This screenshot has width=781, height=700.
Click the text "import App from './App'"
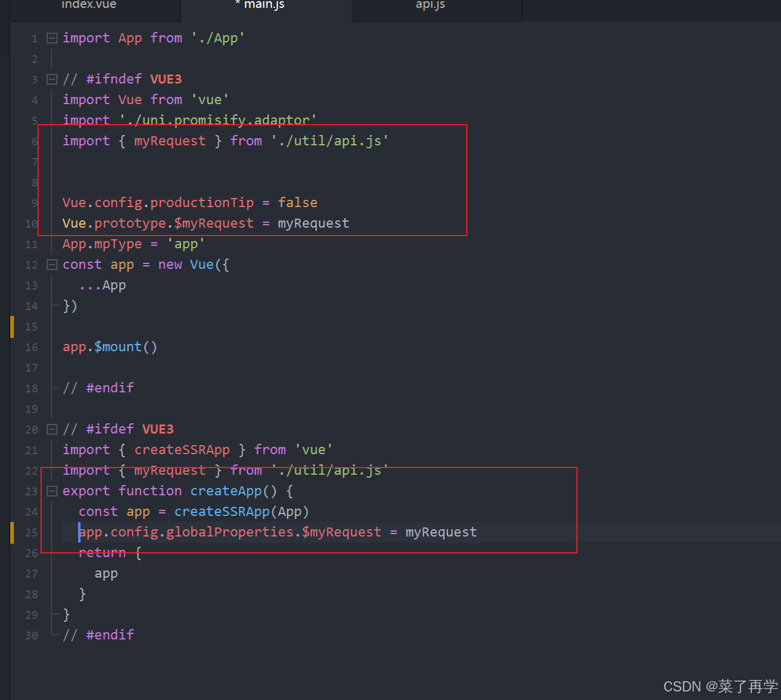point(154,38)
